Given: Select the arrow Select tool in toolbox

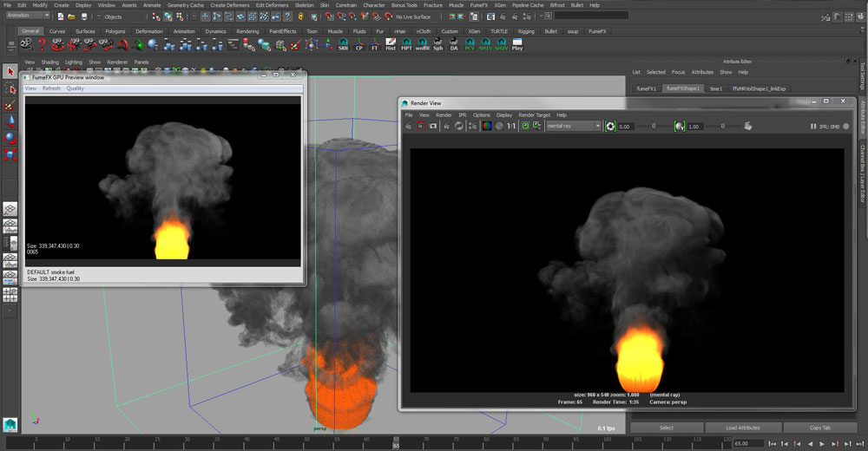Looking at the screenshot, I should click(x=10, y=71).
